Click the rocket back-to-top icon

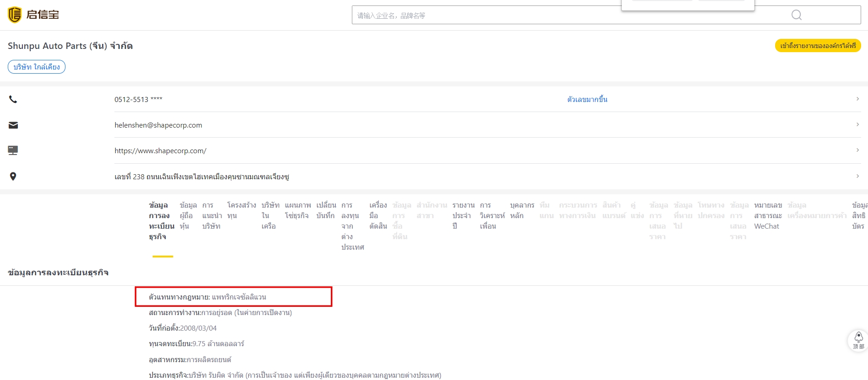pyautogui.click(x=858, y=341)
